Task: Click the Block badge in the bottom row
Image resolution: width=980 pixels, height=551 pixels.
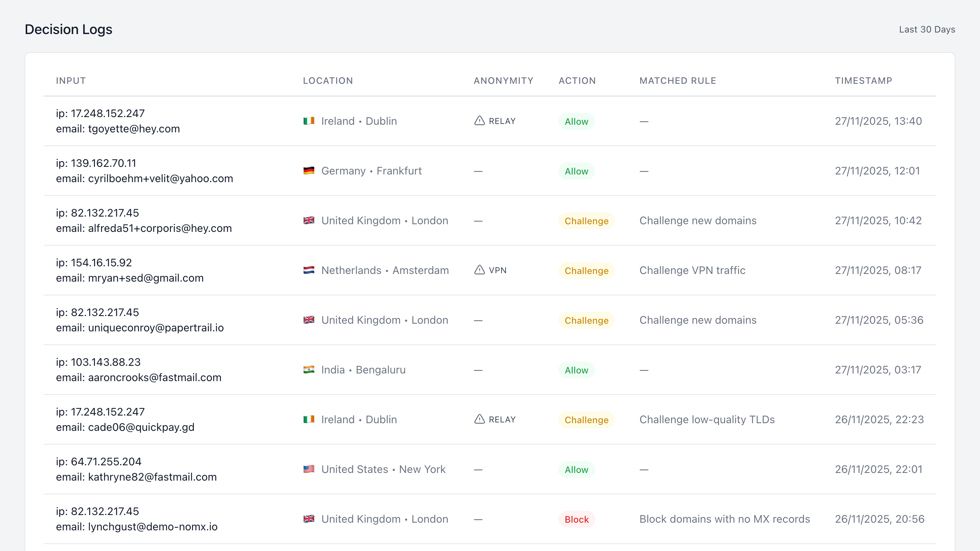Action: pyautogui.click(x=577, y=519)
